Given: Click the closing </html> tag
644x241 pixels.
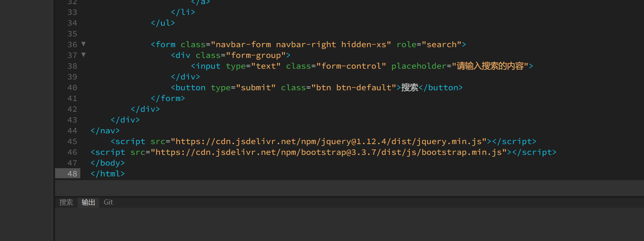Looking at the screenshot, I should (x=108, y=174).
